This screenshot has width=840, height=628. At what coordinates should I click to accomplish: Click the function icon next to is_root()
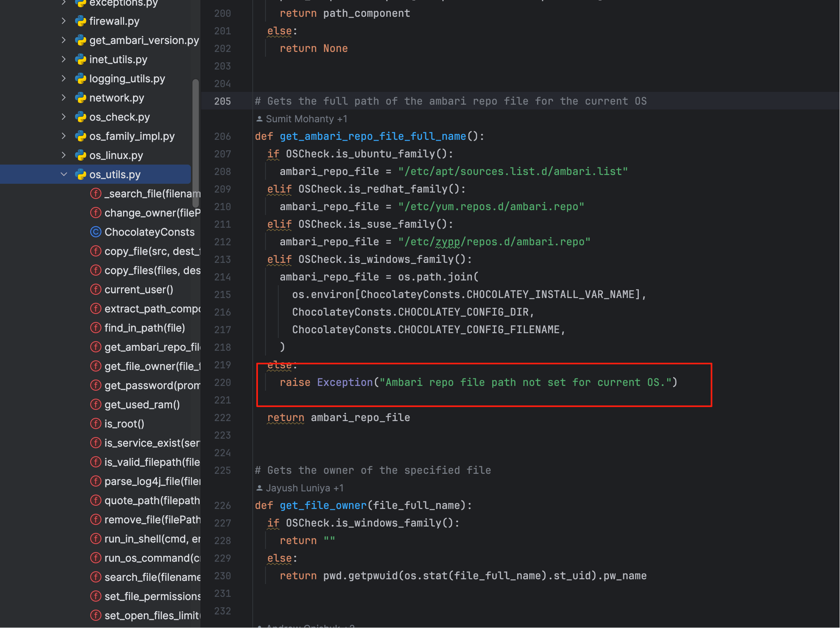pyautogui.click(x=95, y=423)
